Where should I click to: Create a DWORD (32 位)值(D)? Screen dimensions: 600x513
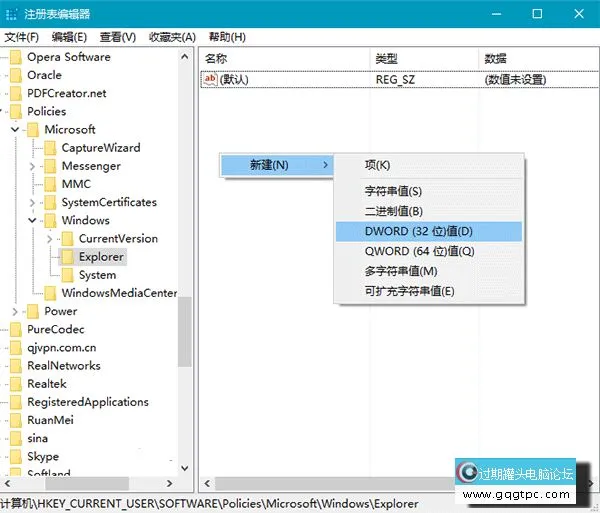tap(429, 231)
